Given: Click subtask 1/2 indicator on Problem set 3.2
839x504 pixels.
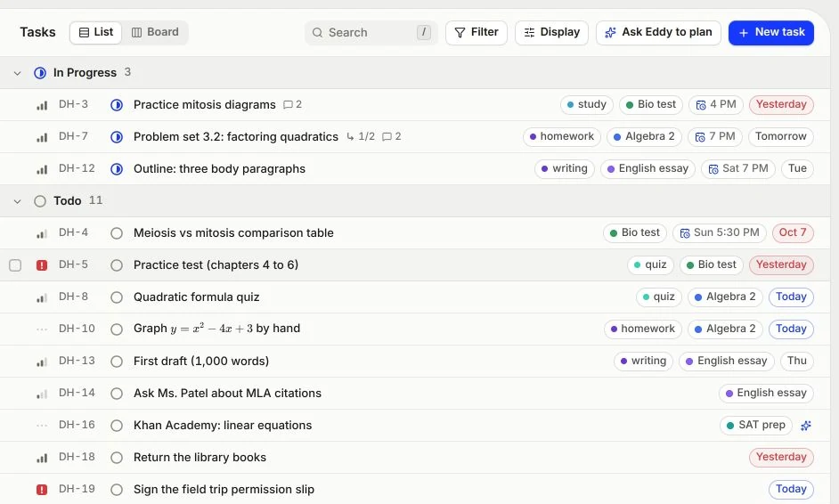Looking at the screenshot, I should 361,137.
